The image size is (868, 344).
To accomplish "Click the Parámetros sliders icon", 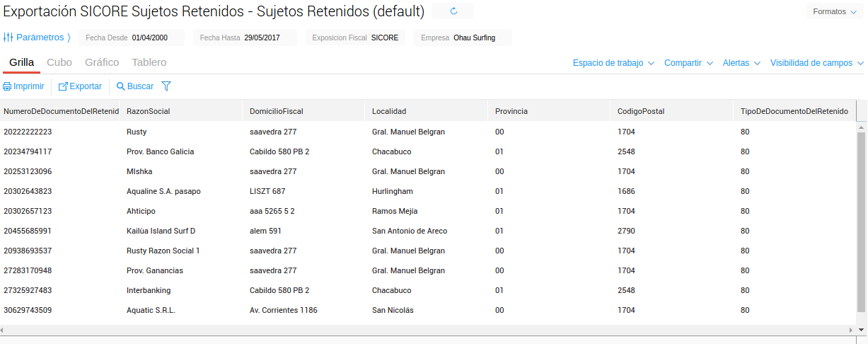I will [x=8, y=38].
